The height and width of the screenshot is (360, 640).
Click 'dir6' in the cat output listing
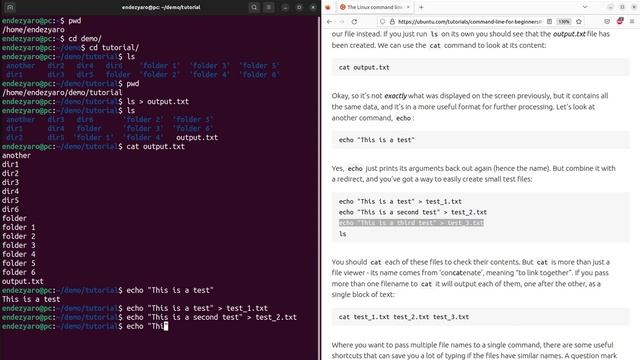10,209
